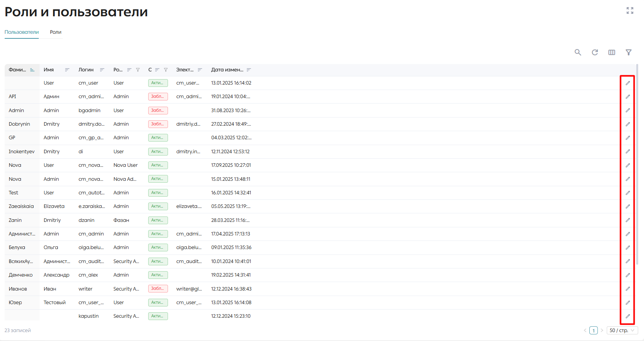Switch to the Роли tab
The height and width of the screenshot is (341, 644).
(x=55, y=32)
